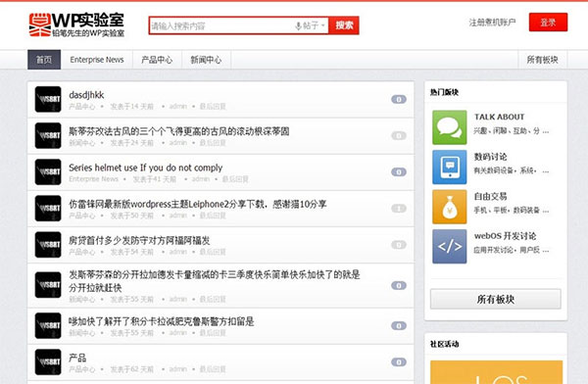Click the reply count badge of 房贷首付 post
Image resolution: width=588 pixels, height=384 pixels.
click(399, 245)
